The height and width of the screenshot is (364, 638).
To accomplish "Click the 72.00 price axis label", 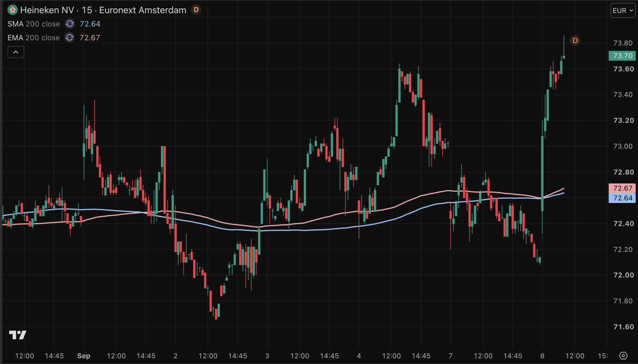I will click(623, 275).
